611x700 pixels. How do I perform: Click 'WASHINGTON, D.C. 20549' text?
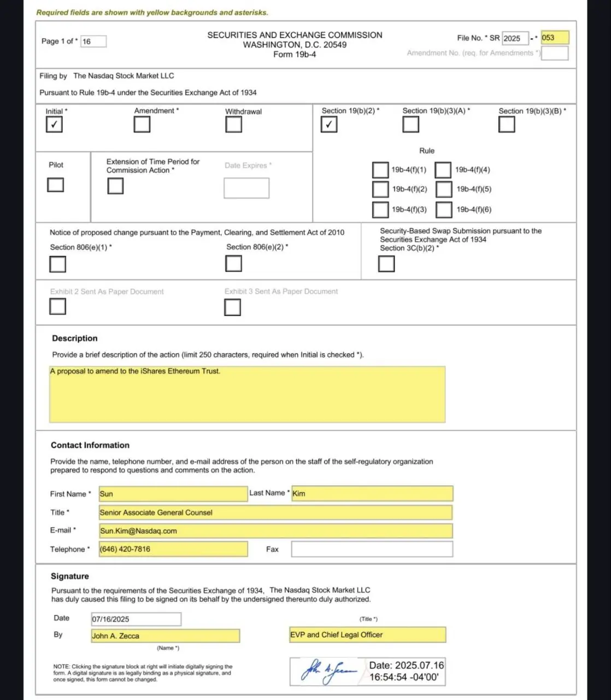[295, 45]
